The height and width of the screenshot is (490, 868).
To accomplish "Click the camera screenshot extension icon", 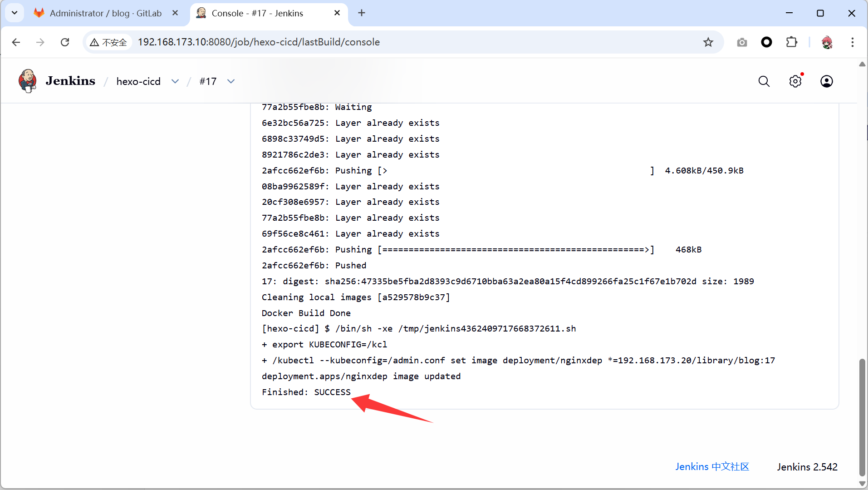I will 742,42.
